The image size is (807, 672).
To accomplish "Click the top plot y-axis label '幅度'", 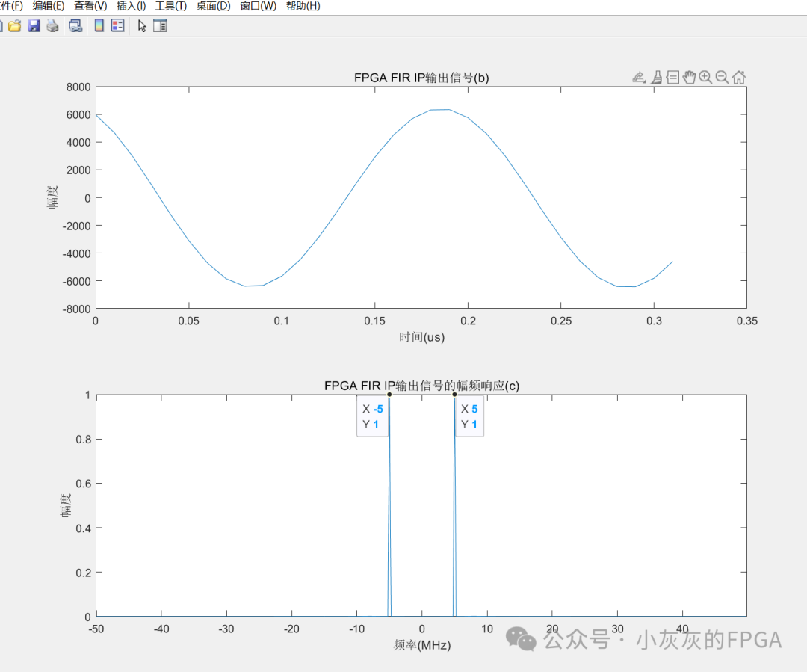I will click(52, 197).
